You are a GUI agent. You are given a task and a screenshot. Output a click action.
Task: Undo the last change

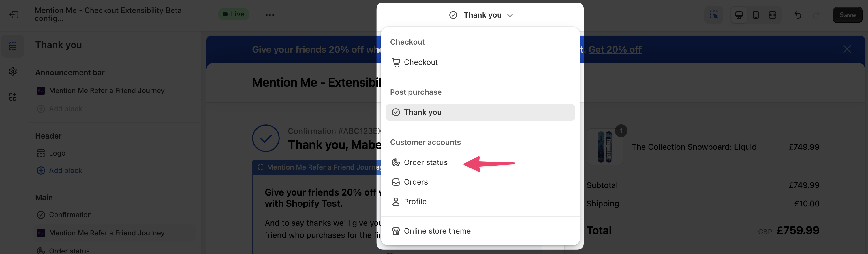(798, 15)
